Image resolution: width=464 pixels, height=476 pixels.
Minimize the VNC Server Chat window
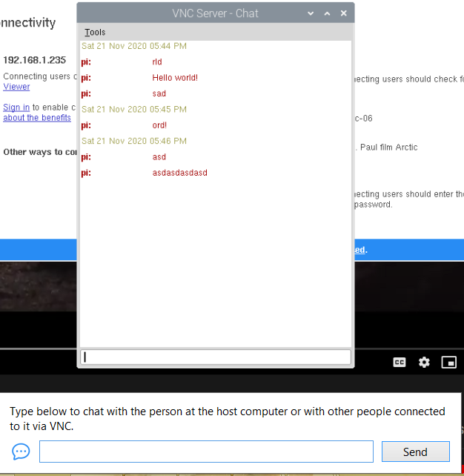pos(311,13)
